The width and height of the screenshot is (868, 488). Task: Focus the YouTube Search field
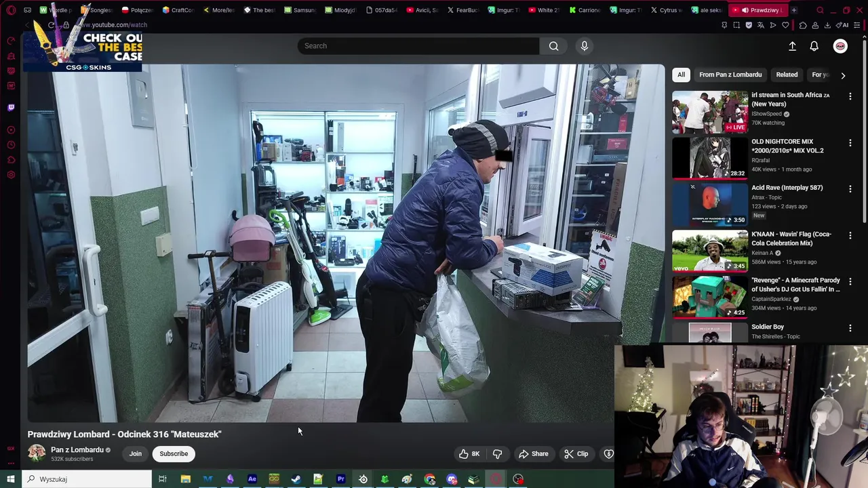418,46
